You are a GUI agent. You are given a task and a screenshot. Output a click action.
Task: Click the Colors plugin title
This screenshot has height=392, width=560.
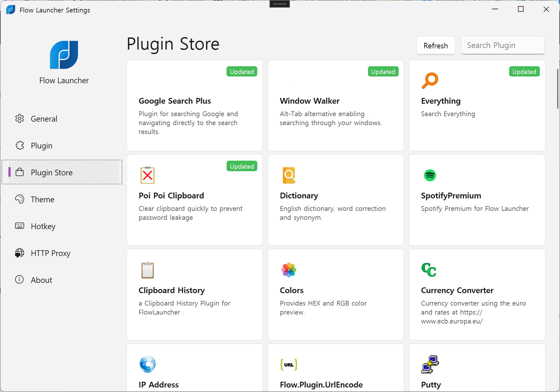[292, 290]
